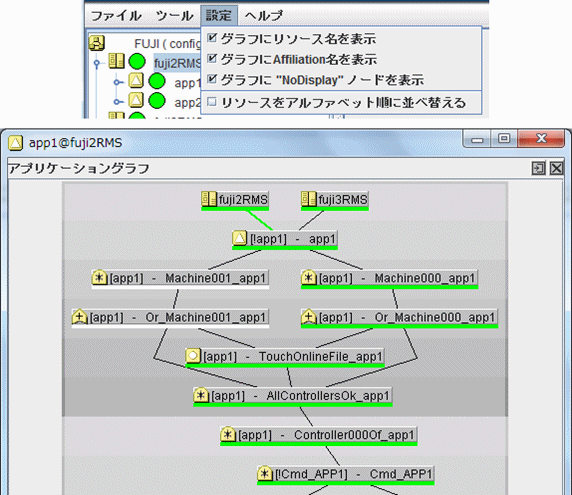Minimize the app1@fuji2RMS window
Viewport: 572px width, 495px height.
[477, 139]
